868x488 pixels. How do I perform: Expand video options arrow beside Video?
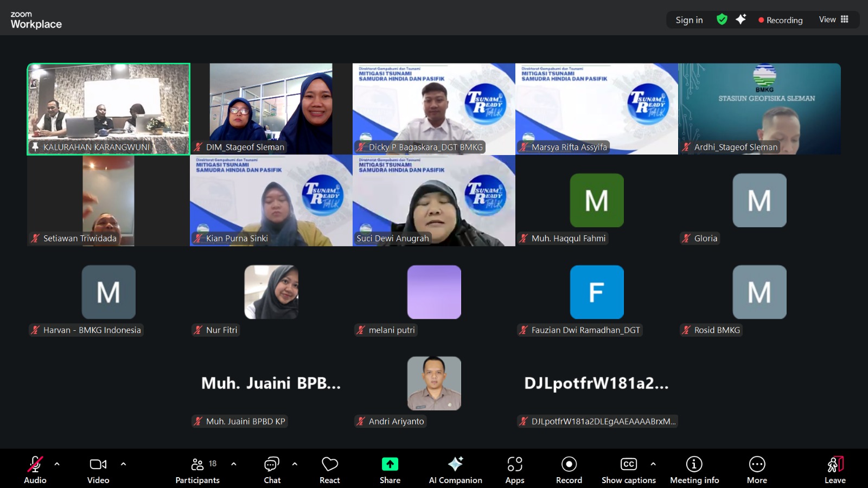(x=123, y=464)
